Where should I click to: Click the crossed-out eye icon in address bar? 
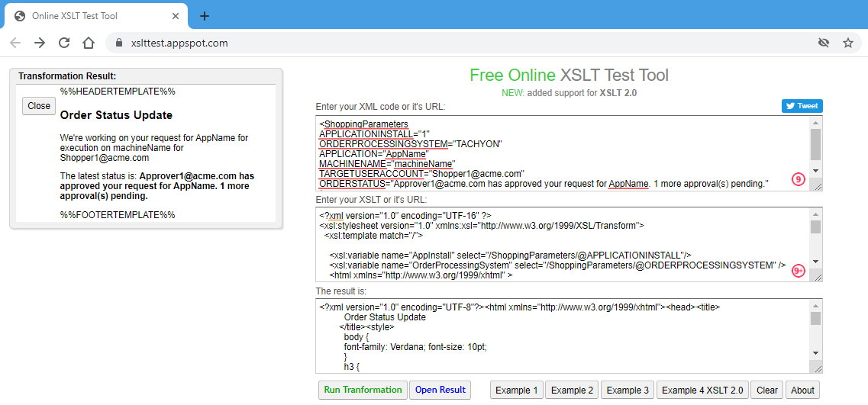[x=824, y=43]
